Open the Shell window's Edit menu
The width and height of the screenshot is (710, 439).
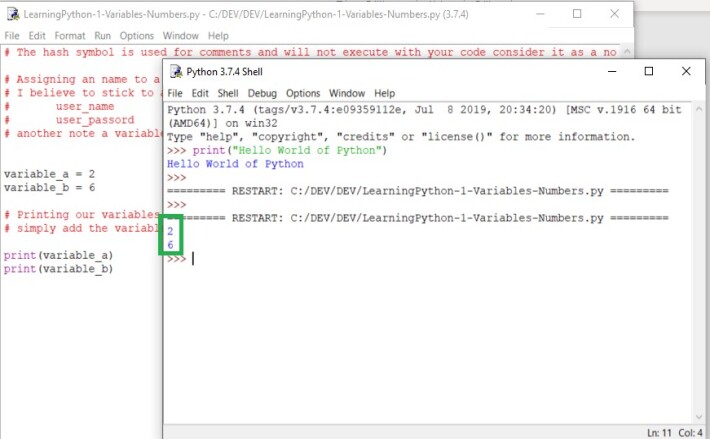[x=200, y=93]
